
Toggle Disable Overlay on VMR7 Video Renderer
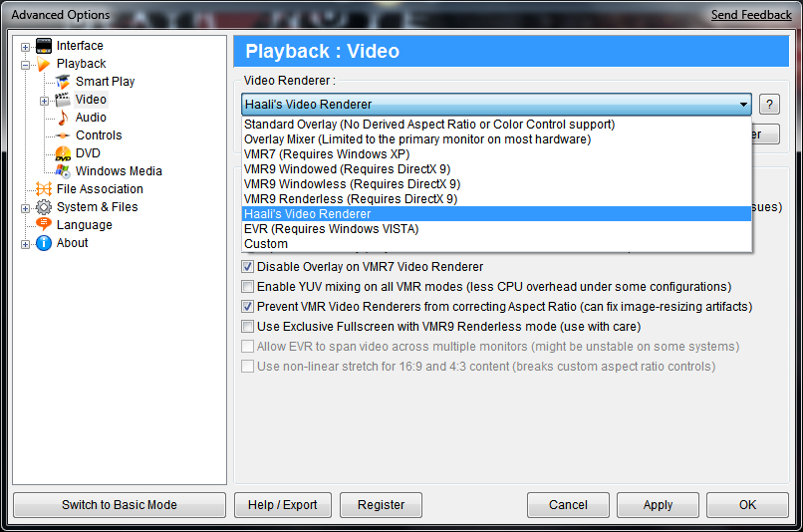(247, 267)
